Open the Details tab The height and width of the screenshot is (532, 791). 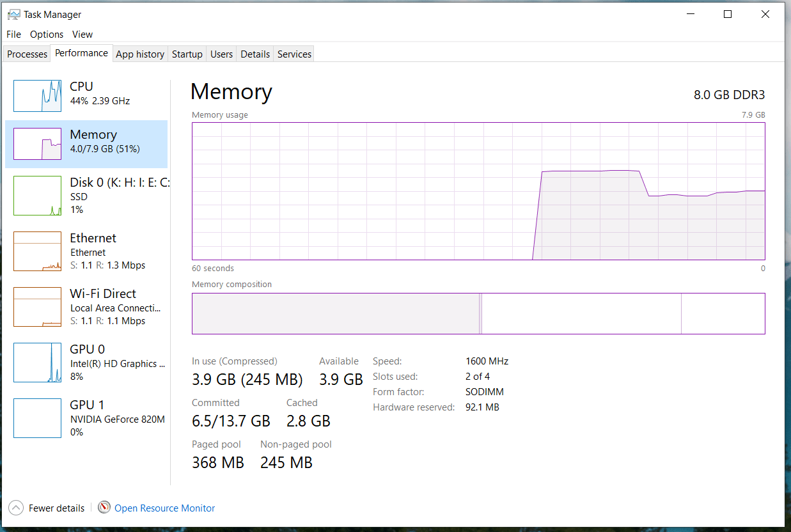tap(255, 54)
